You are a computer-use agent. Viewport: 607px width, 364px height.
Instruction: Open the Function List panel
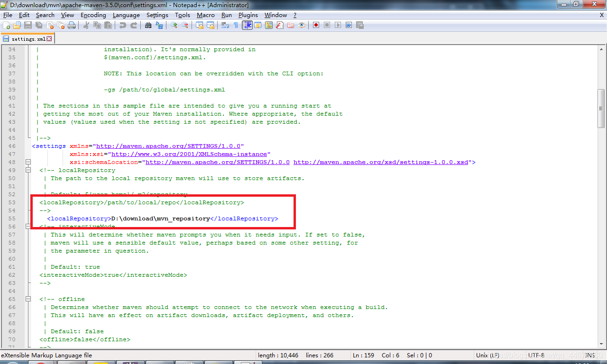279,25
